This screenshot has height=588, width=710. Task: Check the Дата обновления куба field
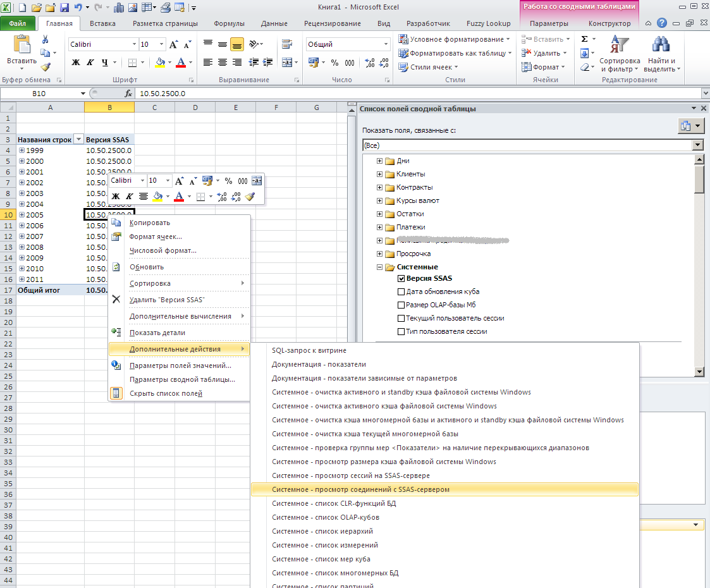click(401, 292)
